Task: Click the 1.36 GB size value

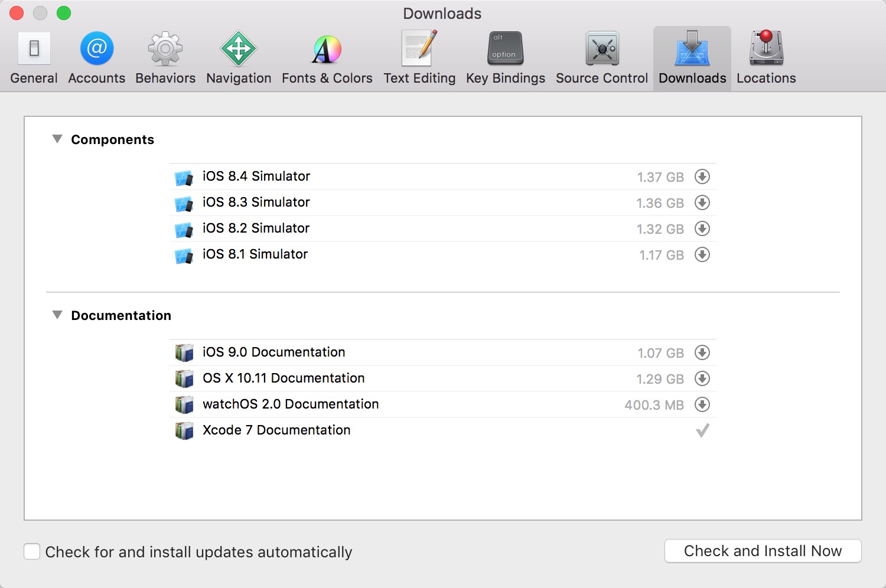Action: coord(660,203)
